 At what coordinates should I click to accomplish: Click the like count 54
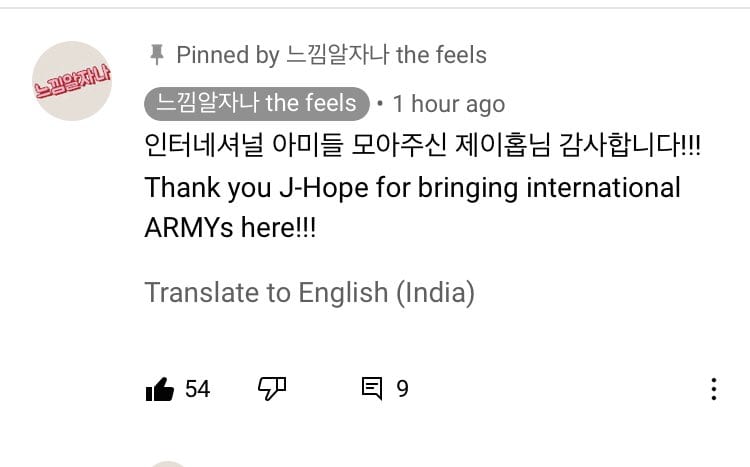pyautogui.click(x=198, y=389)
